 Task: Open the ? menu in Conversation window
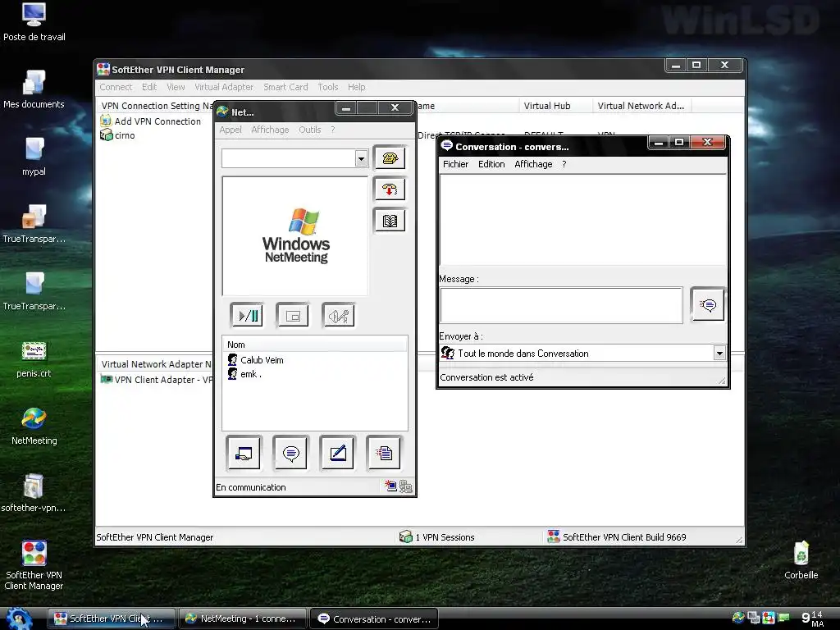(x=564, y=164)
